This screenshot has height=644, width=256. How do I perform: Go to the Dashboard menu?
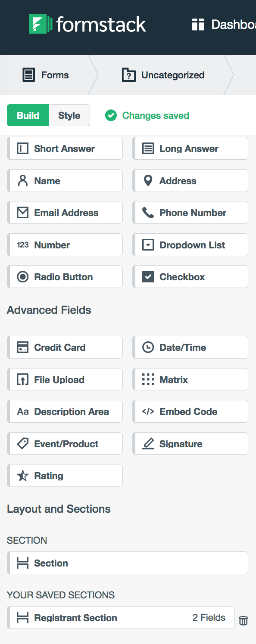pyautogui.click(x=224, y=25)
